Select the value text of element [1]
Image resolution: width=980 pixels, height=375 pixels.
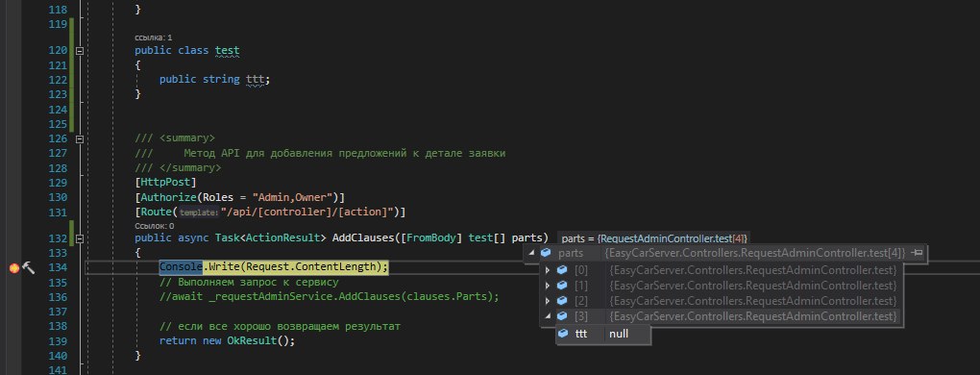coord(753,286)
